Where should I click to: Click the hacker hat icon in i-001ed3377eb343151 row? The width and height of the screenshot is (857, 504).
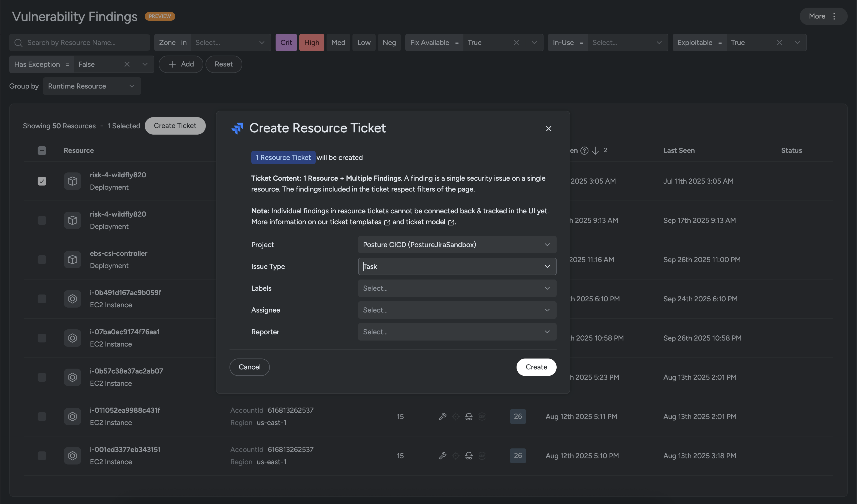point(469,456)
